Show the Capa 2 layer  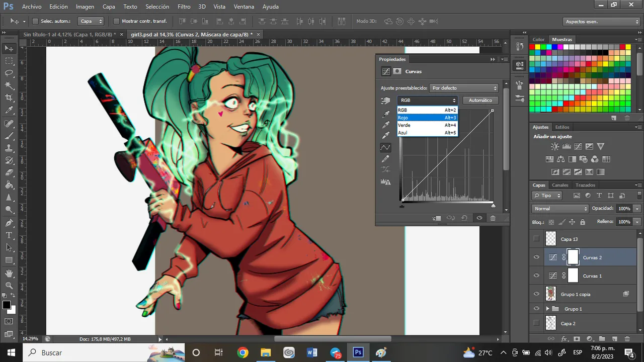coord(536,323)
